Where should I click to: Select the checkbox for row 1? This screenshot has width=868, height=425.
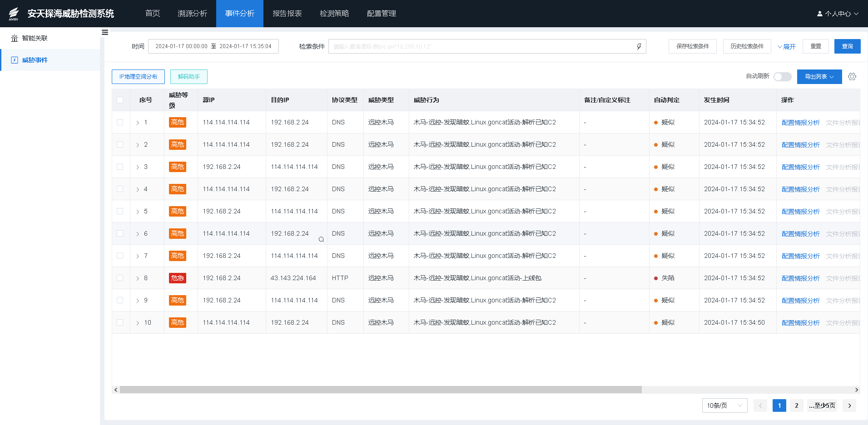(x=120, y=122)
